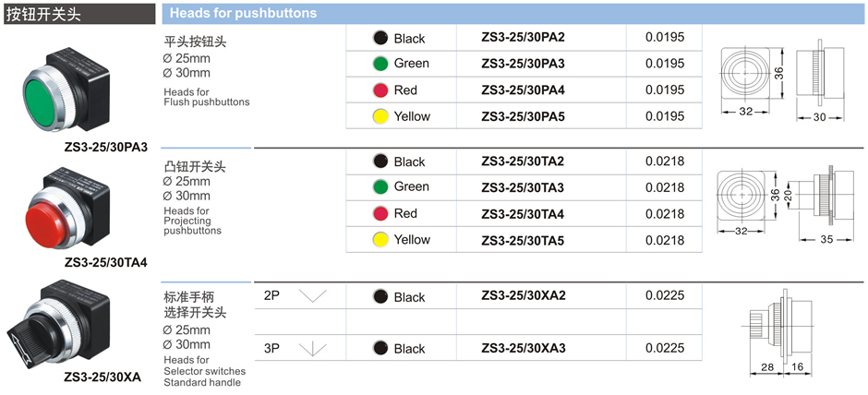
Task: Click the black color dot for ZS3-25/30PA2
Action: tap(380, 38)
